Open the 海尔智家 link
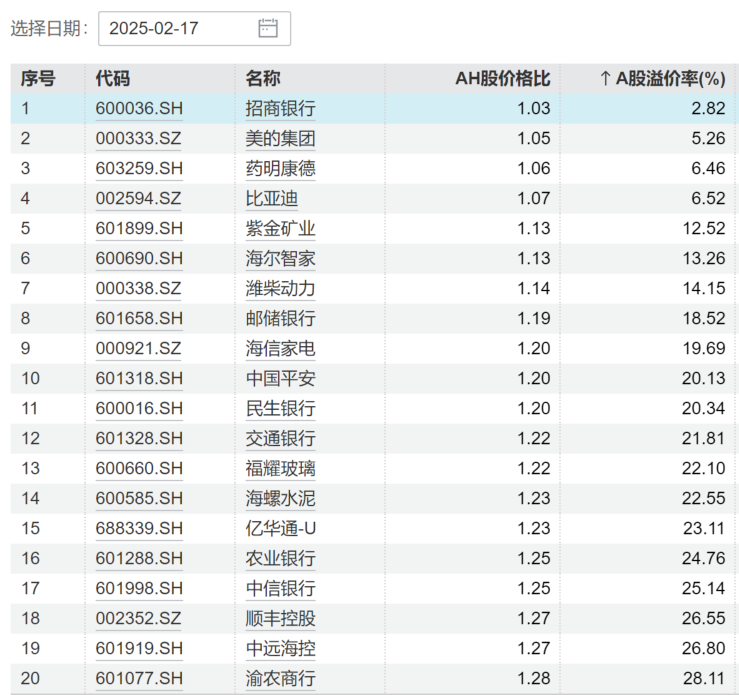Screen dimensions: 739x695 coord(280,259)
